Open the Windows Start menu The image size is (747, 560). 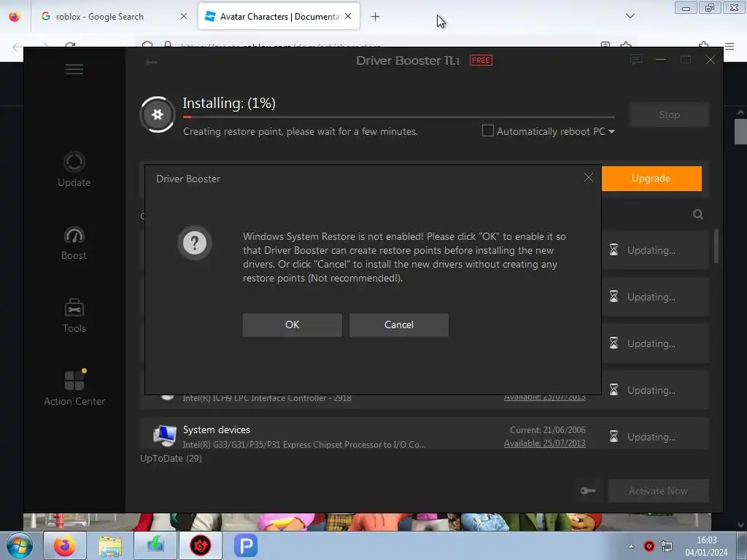(20, 545)
